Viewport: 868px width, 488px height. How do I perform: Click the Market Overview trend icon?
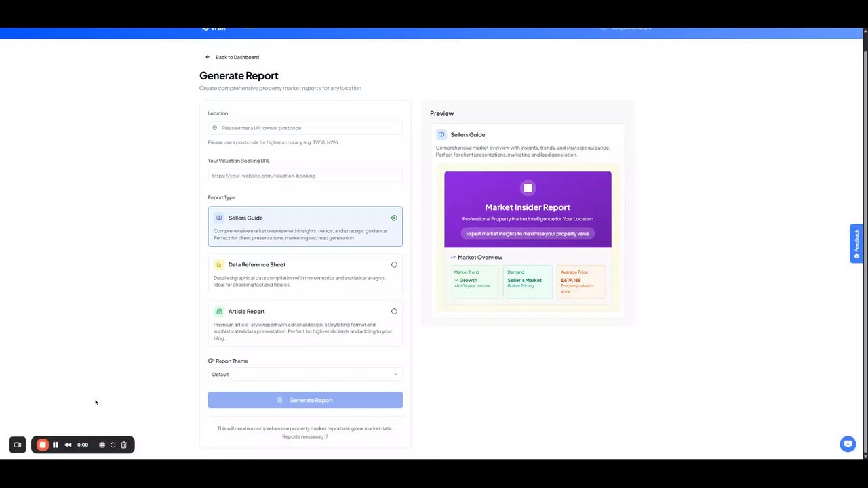point(453,258)
